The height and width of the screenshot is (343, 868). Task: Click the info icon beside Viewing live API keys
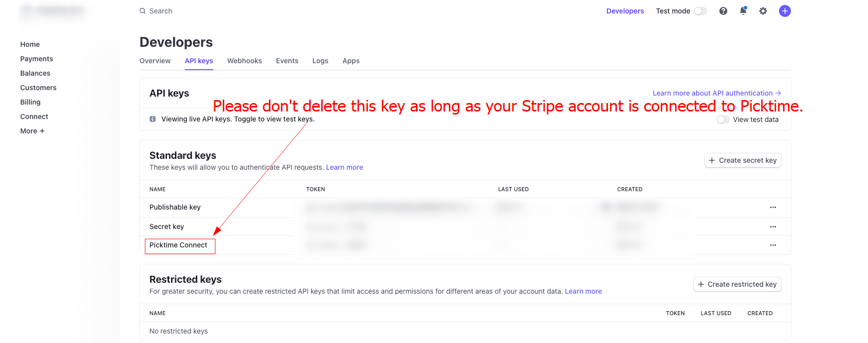point(153,119)
